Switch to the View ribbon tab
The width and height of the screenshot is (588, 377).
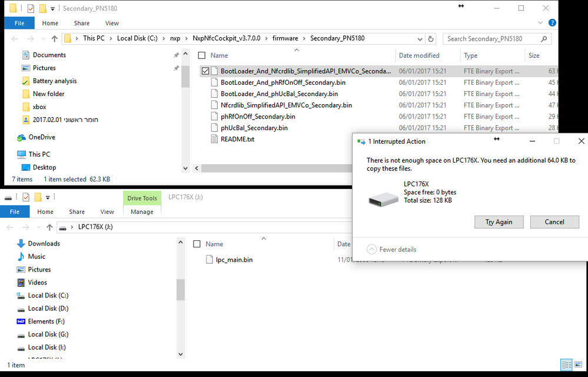point(112,23)
